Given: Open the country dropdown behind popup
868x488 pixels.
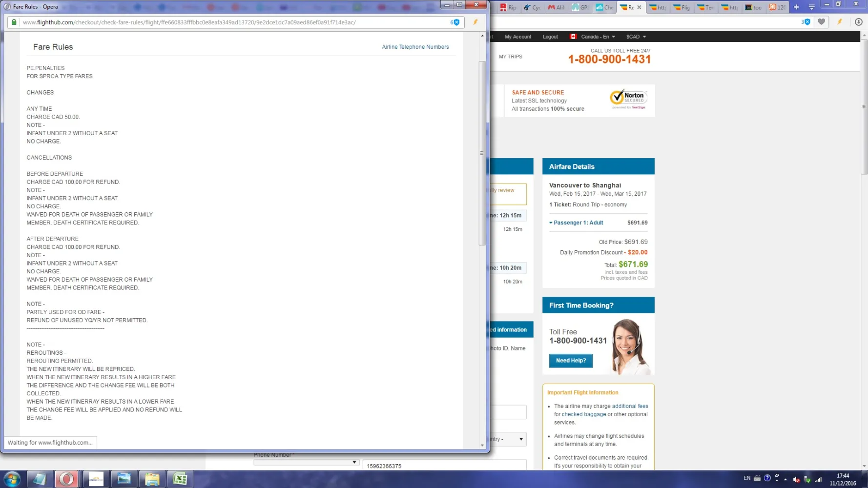Looking at the screenshot, I should pyautogui.click(x=508, y=439).
